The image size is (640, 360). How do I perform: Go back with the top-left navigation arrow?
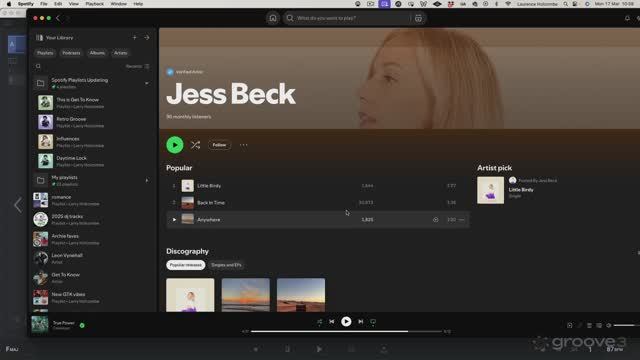(x=58, y=18)
